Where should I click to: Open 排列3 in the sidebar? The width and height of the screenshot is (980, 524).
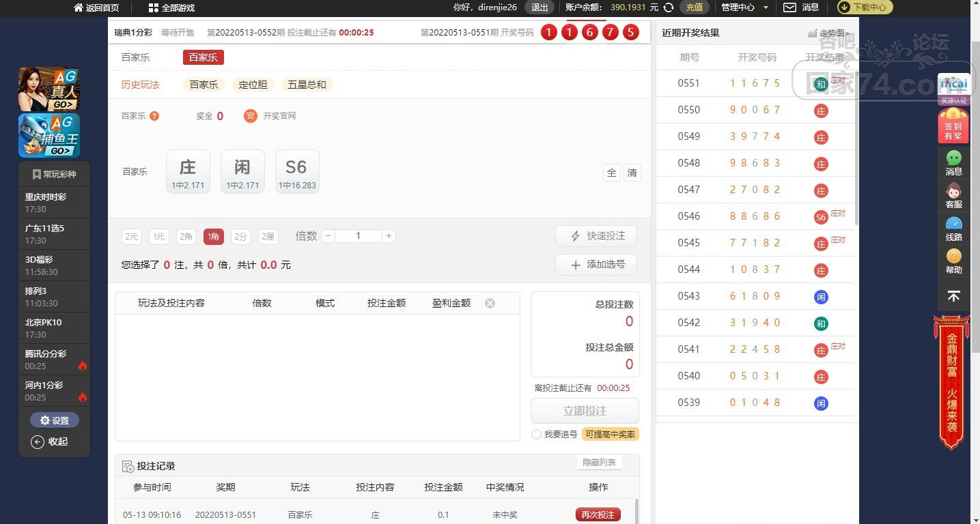[x=55, y=297]
